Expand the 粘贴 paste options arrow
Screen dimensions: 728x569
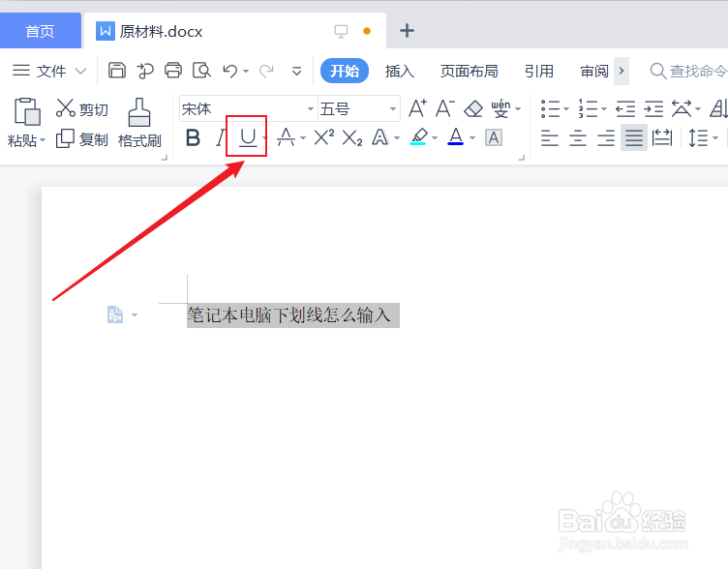point(43,139)
